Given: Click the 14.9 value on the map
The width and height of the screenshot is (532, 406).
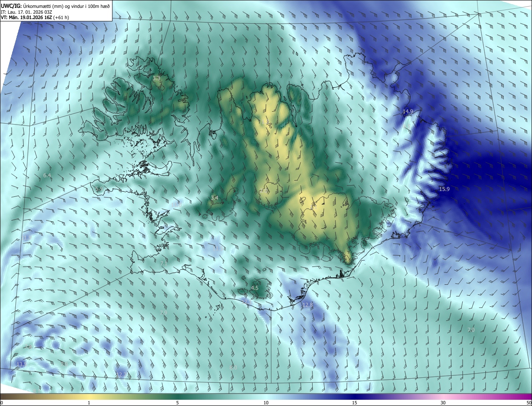Looking at the screenshot, I should (408, 111).
